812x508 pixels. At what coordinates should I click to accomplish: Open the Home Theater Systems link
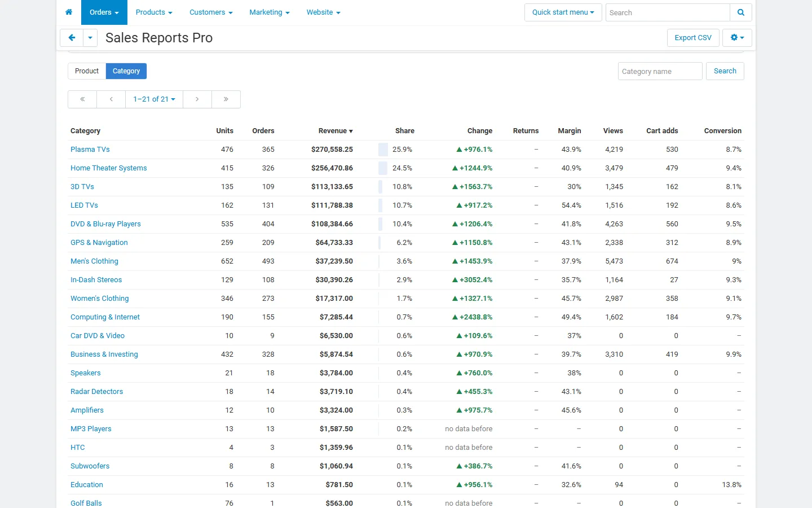(108, 168)
